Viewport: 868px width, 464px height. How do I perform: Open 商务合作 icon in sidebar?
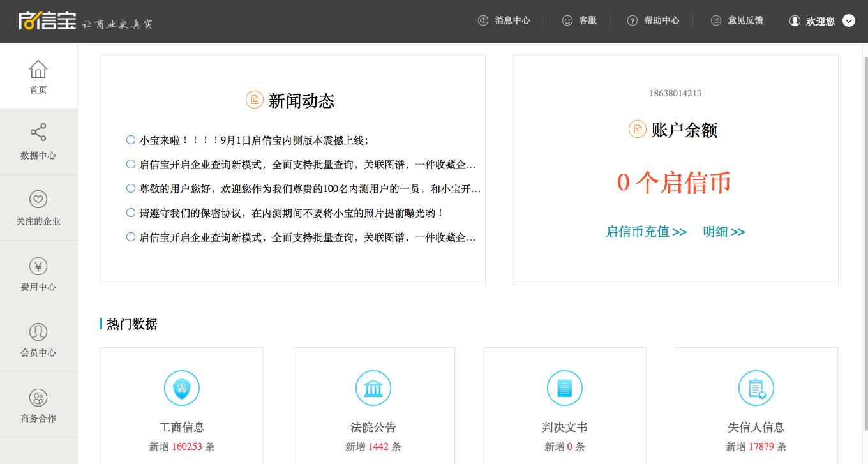(38, 398)
